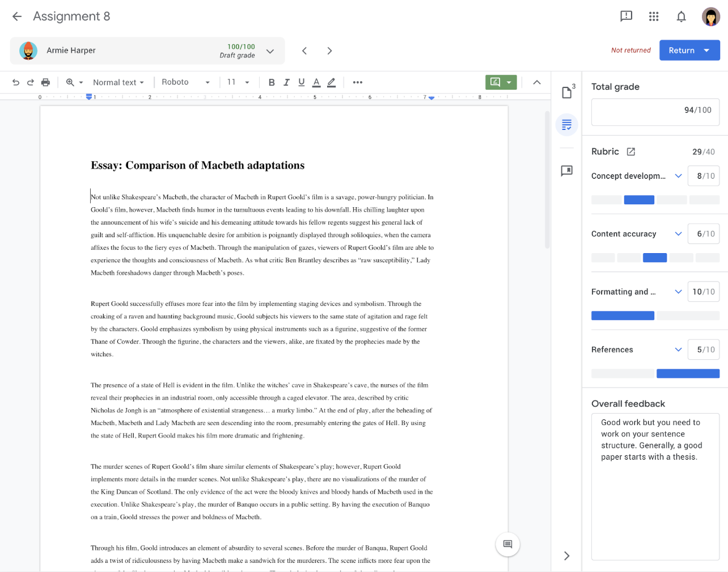Edit the Formatting score field

[x=704, y=292]
